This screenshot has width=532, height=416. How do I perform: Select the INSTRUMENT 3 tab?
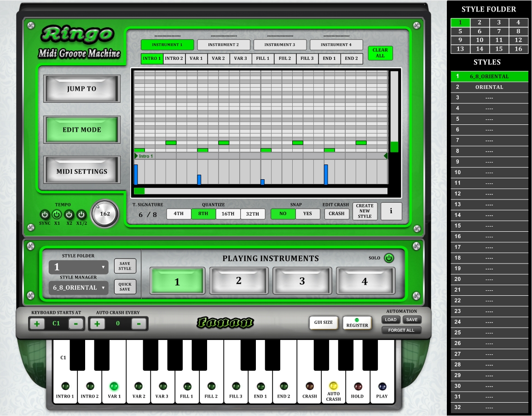[280, 45]
